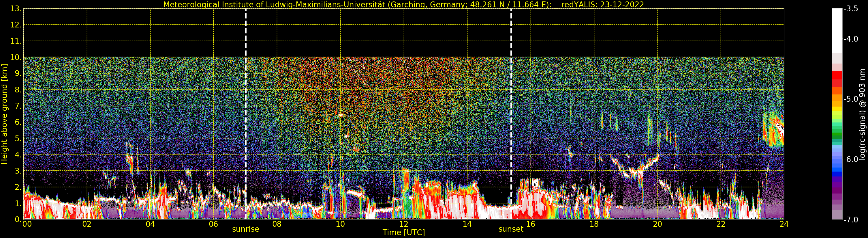Click the '7.' height tick label

click(x=18, y=106)
